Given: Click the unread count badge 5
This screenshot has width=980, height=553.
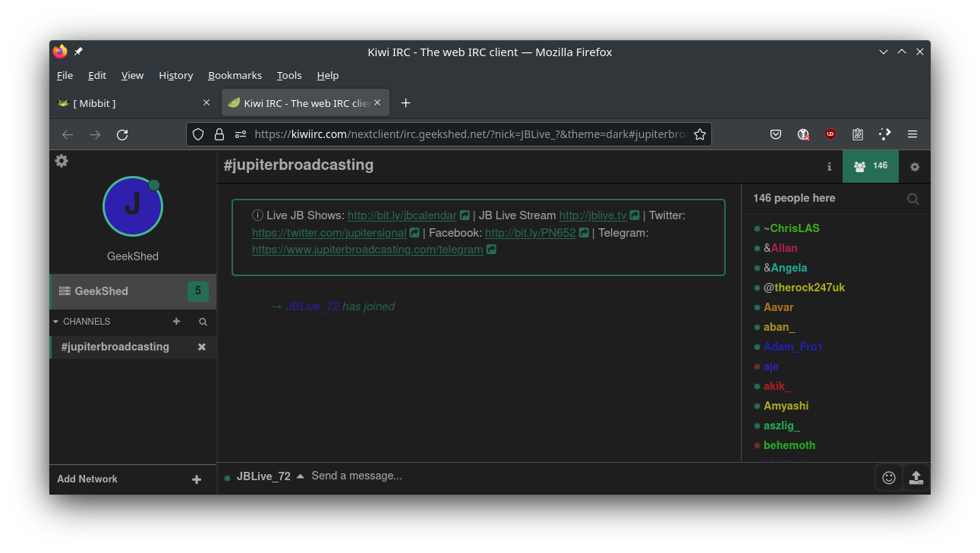Looking at the screenshot, I should [x=198, y=291].
